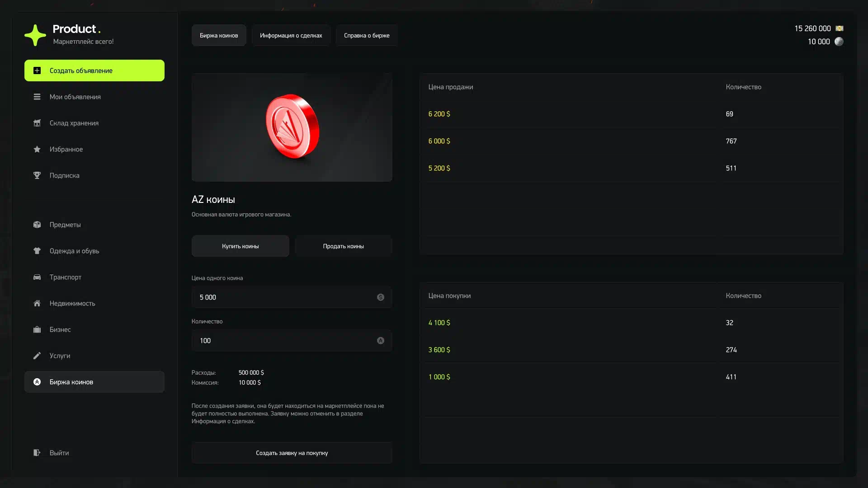Select the Купить коины mode
This screenshot has height=488, width=868.
pos(241,246)
